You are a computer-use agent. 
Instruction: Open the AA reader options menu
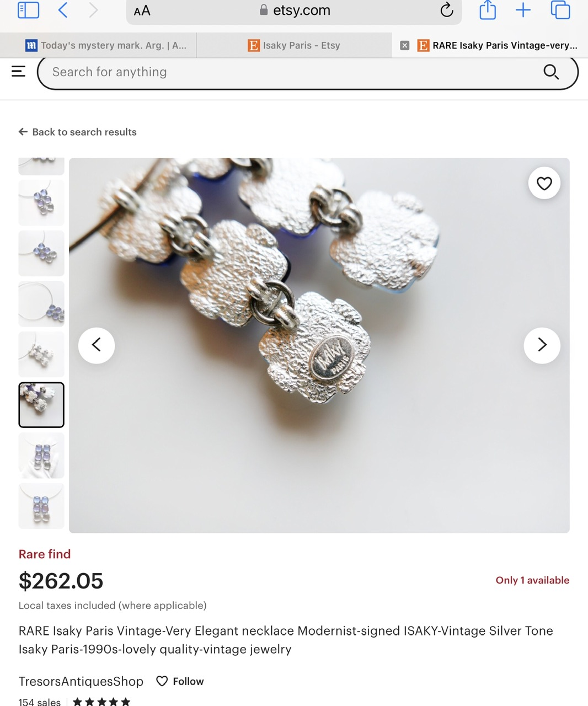point(142,11)
